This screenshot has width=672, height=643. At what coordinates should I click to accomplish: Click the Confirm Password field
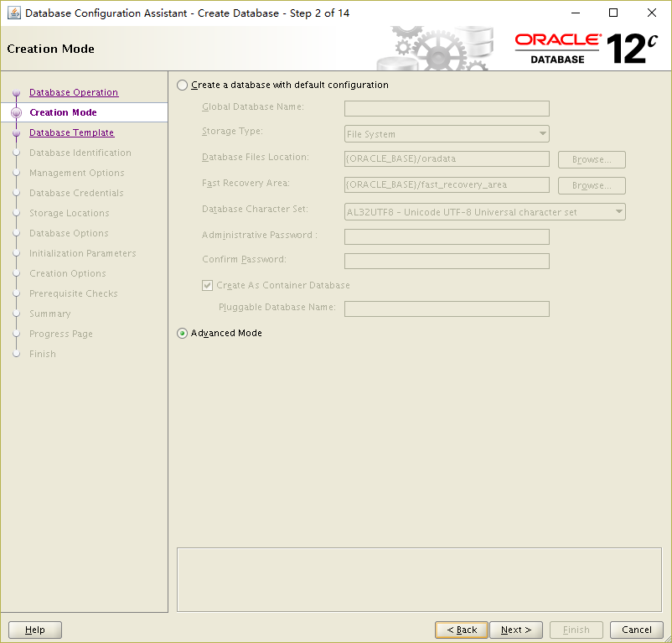[x=447, y=261]
